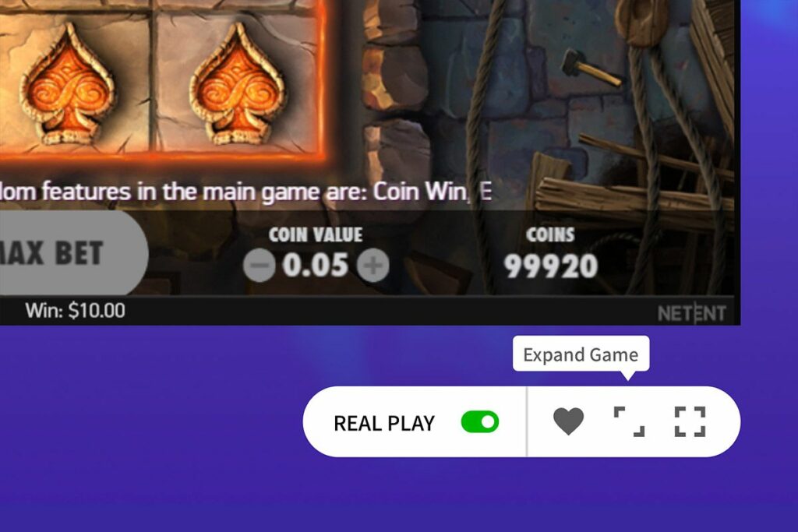
Task: Click the REAL PLAY label text
Action: pyautogui.click(x=384, y=423)
